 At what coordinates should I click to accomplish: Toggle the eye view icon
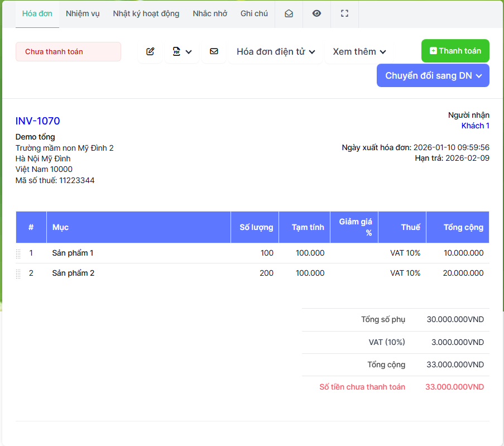click(x=316, y=13)
